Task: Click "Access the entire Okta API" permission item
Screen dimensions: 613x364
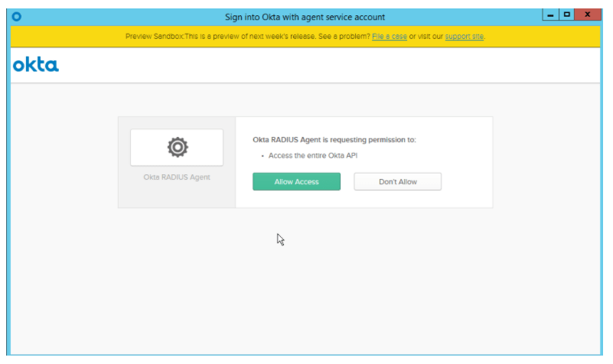Action: pyautogui.click(x=313, y=156)
